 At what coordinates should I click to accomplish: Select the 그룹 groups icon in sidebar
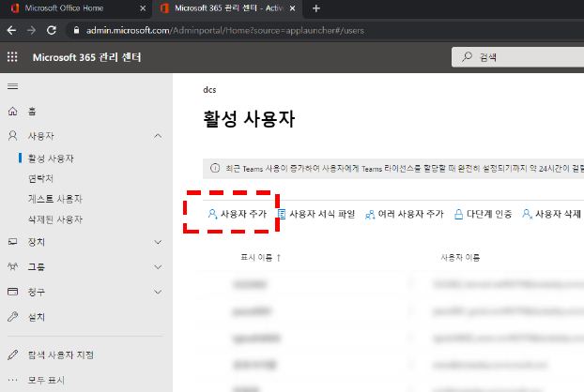pos(12,266)
